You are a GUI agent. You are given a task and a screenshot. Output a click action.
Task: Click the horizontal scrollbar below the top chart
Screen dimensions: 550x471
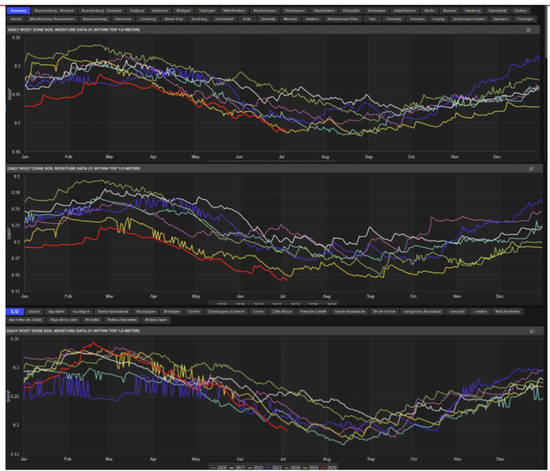coord(273,161)
